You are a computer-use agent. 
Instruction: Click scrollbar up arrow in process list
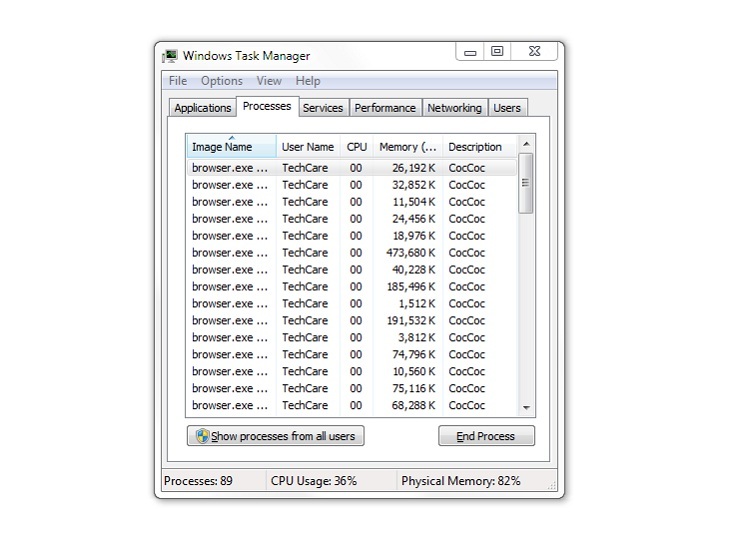(x=527, y=144)
